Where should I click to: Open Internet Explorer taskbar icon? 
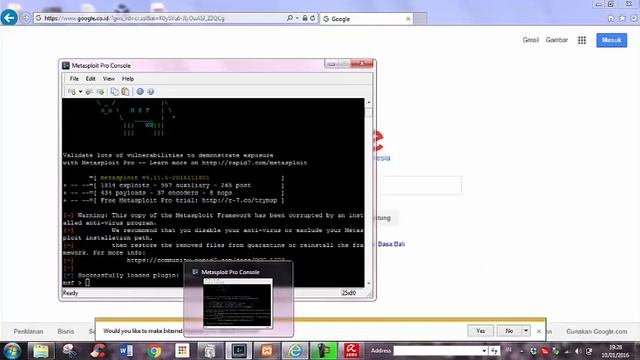click(295, 351)
